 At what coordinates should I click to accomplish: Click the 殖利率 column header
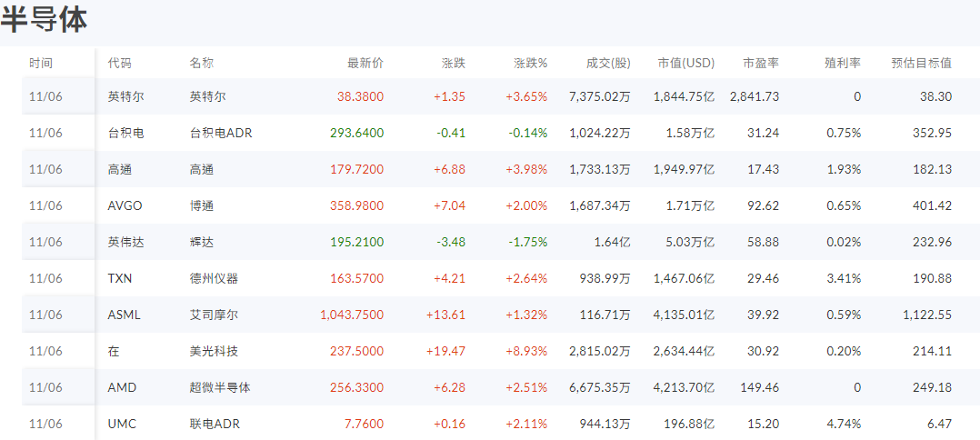pos(842,64)
